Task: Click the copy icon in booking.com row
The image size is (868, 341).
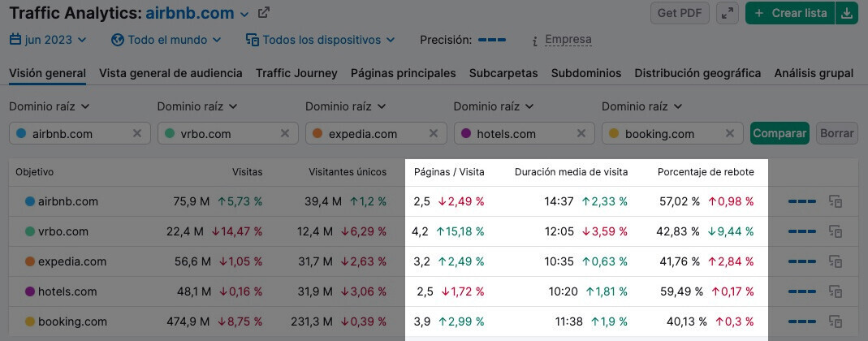Action: [x=834, y=322]
